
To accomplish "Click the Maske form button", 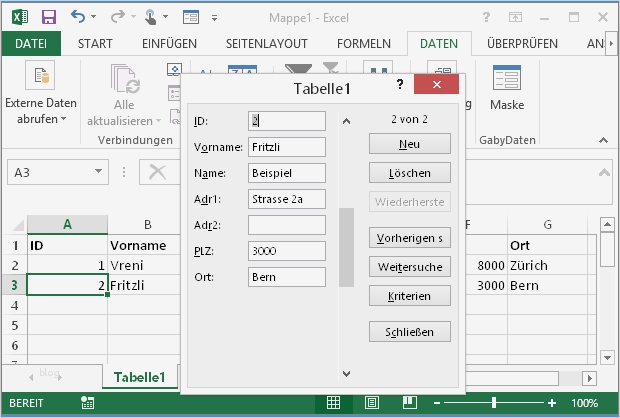I will coord(507,88).
